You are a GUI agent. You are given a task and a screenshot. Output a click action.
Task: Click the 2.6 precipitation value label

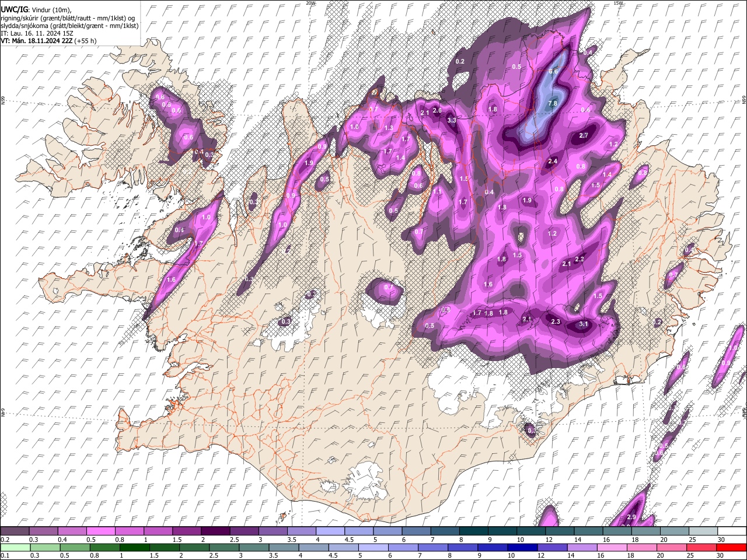click(x=438, y=110)
